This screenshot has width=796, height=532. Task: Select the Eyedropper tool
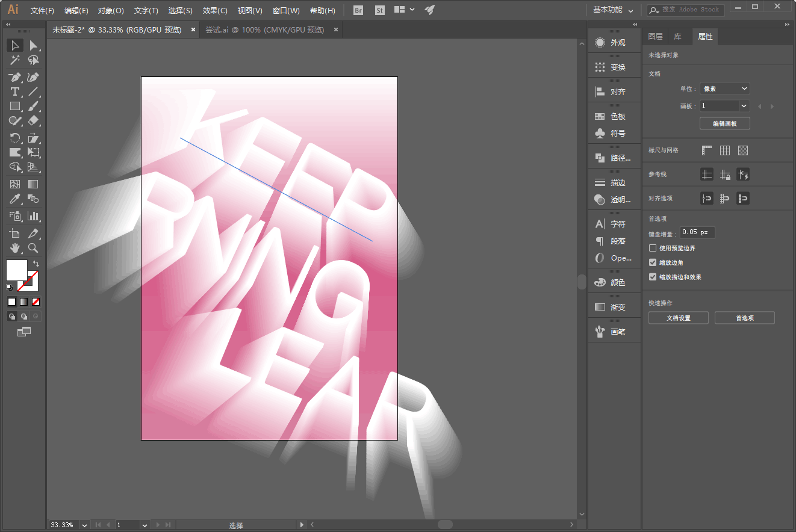[x=15, y=199]
